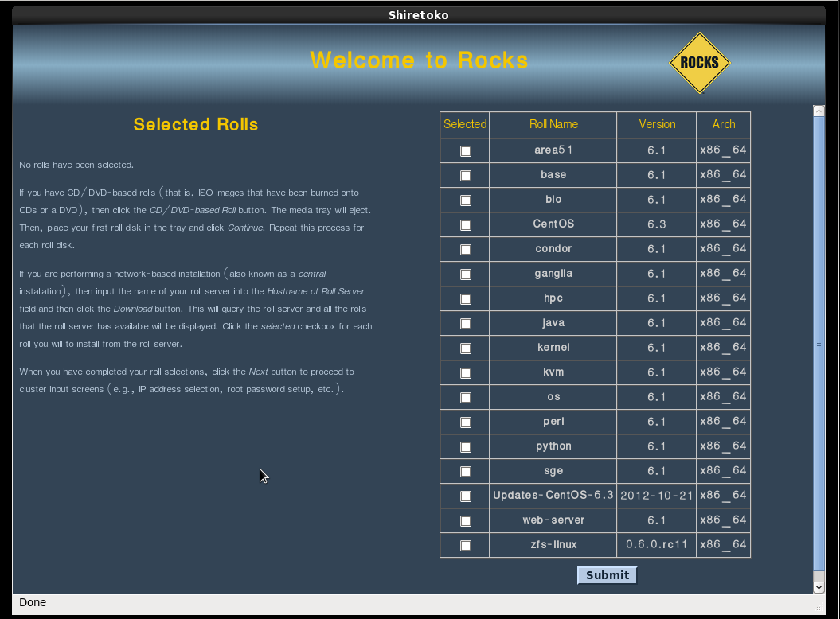Click the java roll name cell

(553, 322)
